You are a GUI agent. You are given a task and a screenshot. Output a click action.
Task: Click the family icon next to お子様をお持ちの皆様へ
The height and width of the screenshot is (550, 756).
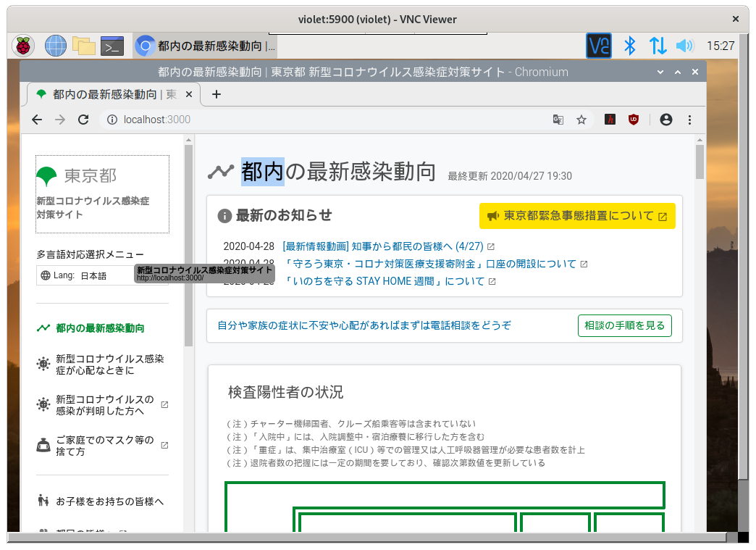(x=43, y=501)
